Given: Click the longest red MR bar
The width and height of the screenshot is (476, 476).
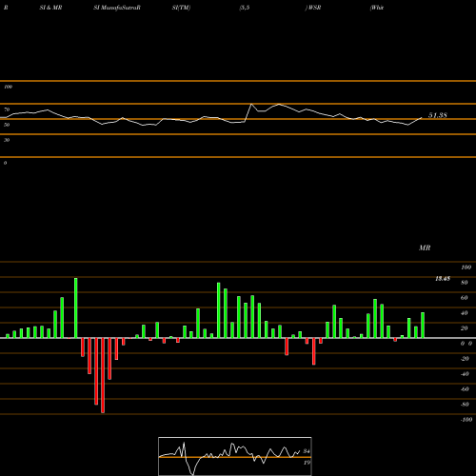Looking at the screenshot, I should pyautogui.click(x=103, y=375).
